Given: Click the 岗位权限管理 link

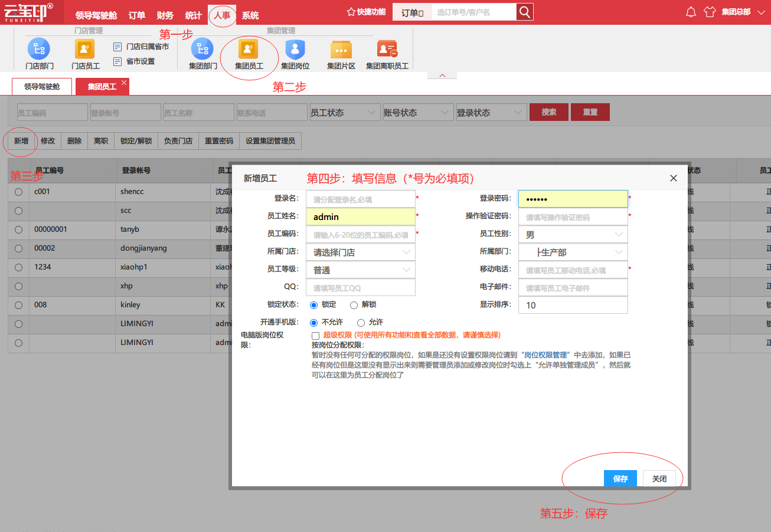Looking at the screenshot, I should [546, 355].
